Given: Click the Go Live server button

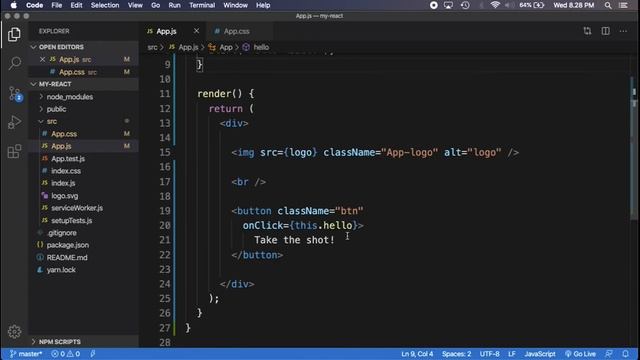Looking at the screenshot, I should pyautogui.click(x=580, y=354).
